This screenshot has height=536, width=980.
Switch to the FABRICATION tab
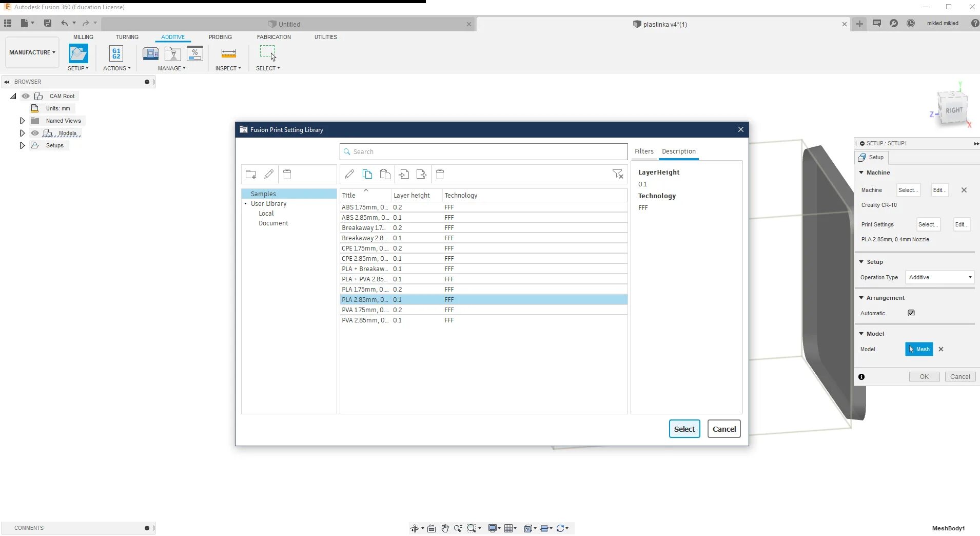pyautogui.click(x=273, y=37)
